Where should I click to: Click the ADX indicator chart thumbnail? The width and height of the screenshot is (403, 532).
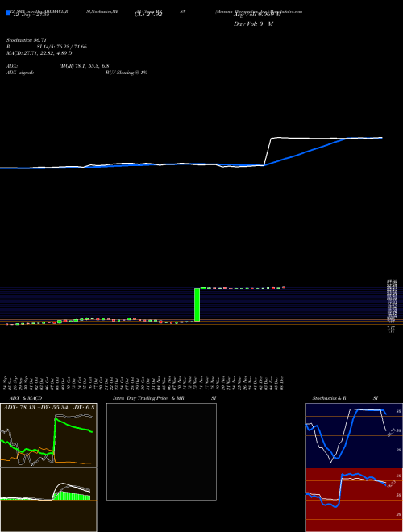tap(48, 435)
